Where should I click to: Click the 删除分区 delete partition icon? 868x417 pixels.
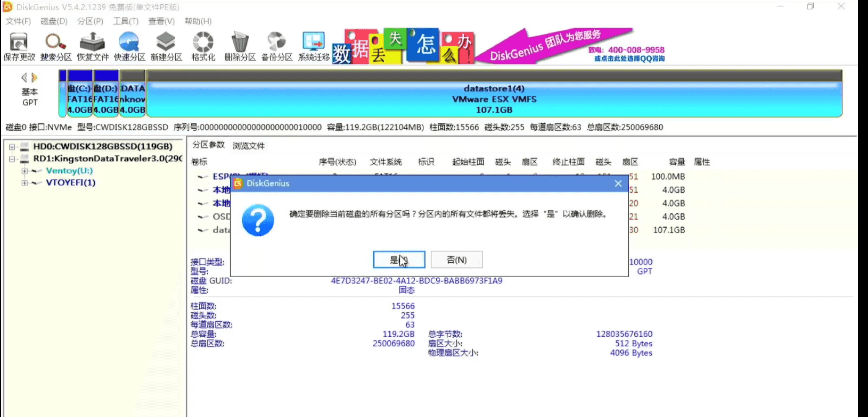(x=240, y=46)
